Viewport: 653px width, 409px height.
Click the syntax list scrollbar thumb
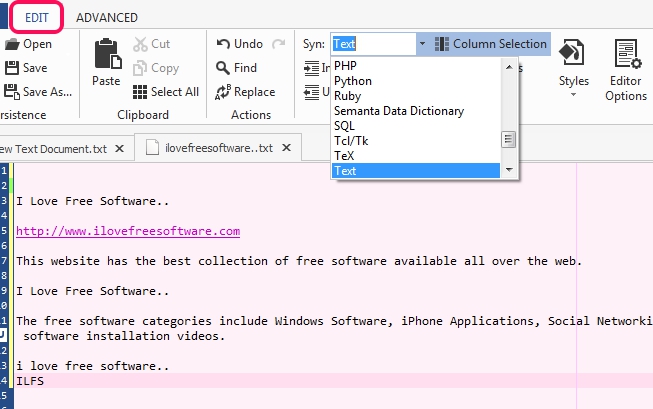pos(508,140)
